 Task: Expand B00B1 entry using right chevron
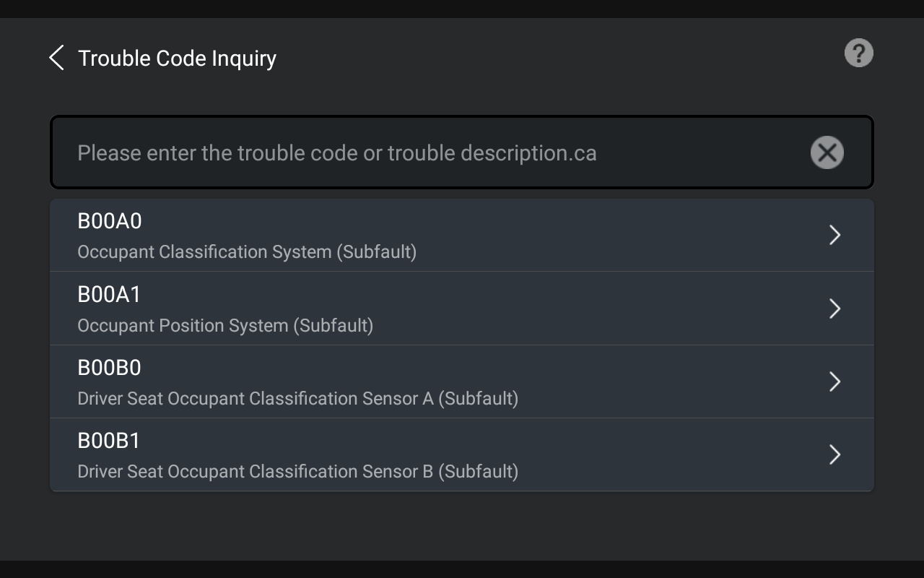(835, 454)
